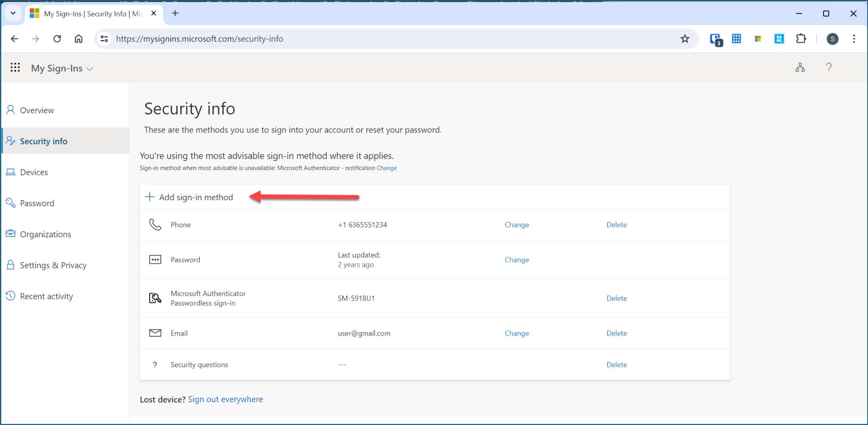Open the tab search dropdown arrow

click(13, 13)
